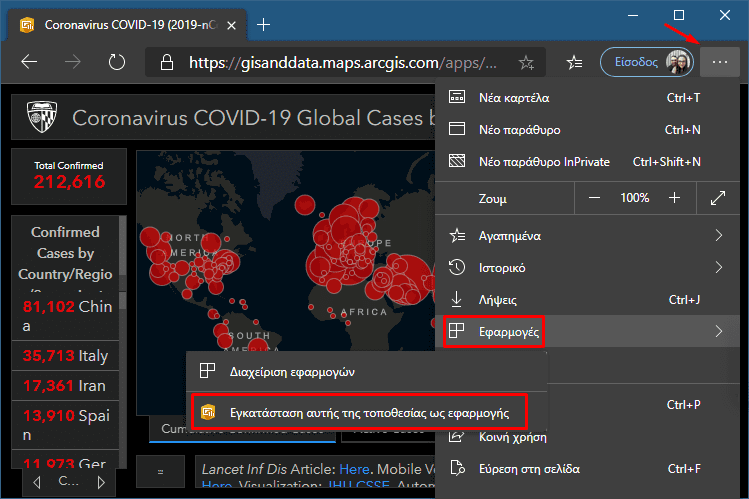Screen dimensions: 749x499
Task: Decrease zoom with the minus button
Action: pyautogui.click(x=594, y=198)
